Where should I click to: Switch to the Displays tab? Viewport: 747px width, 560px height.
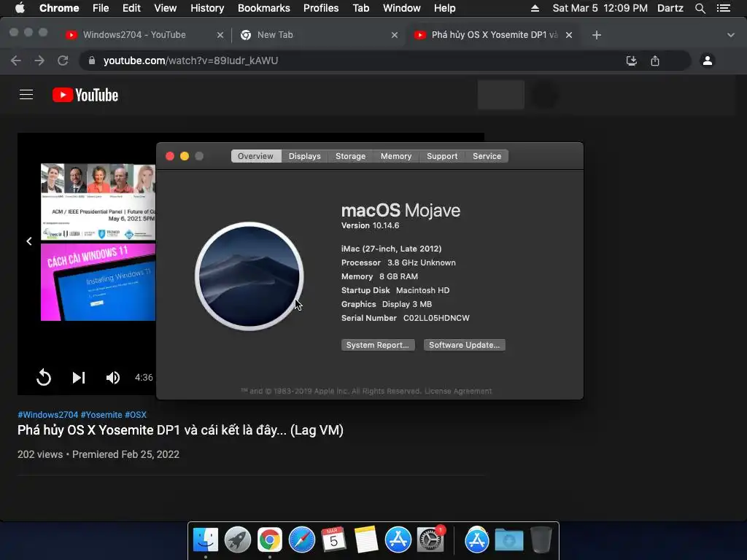[304, 156]
